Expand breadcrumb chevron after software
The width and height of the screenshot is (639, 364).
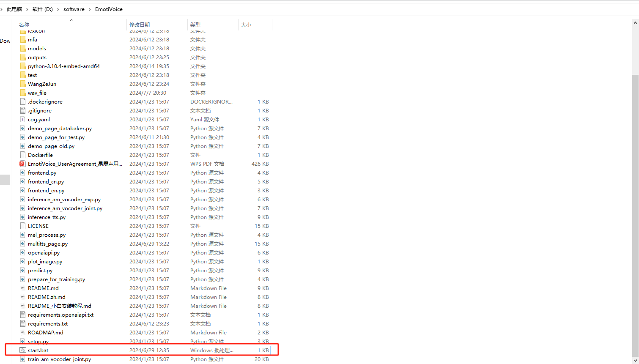90,9
